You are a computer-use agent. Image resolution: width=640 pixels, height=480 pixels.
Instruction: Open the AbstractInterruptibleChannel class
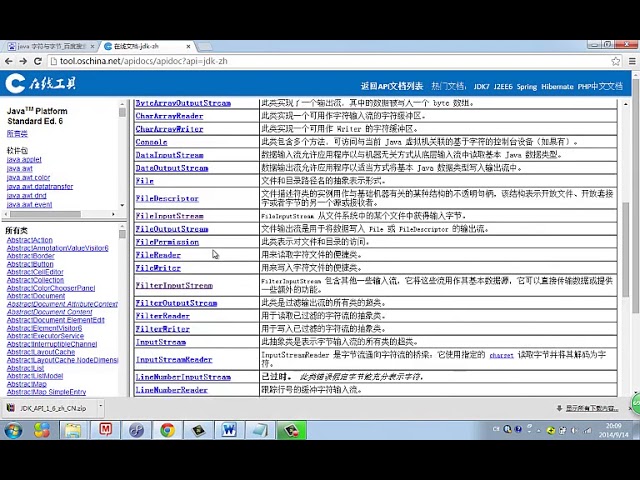pyautogui.click(x=52, y=344)
